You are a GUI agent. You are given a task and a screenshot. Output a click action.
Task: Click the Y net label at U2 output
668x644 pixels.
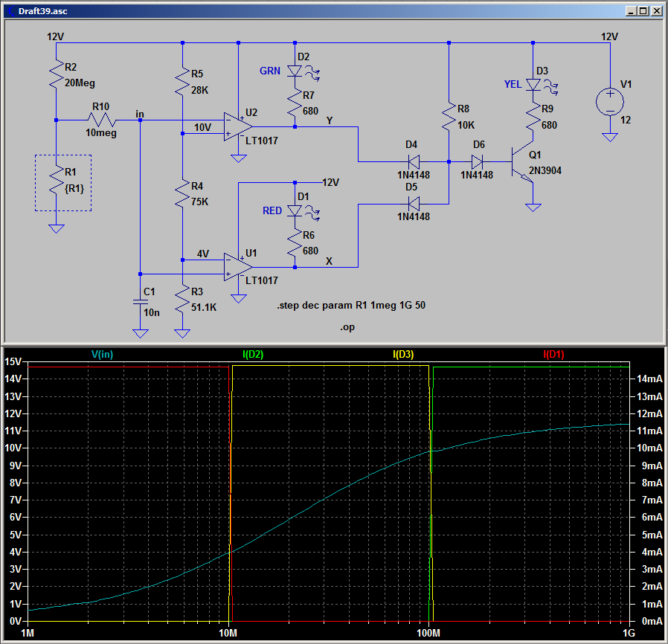pyautogui.click(x=330, y=121)
